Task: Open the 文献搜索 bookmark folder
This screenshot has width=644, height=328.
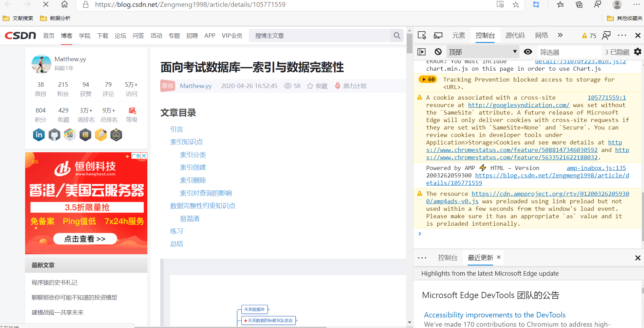Action: (18, 18)
